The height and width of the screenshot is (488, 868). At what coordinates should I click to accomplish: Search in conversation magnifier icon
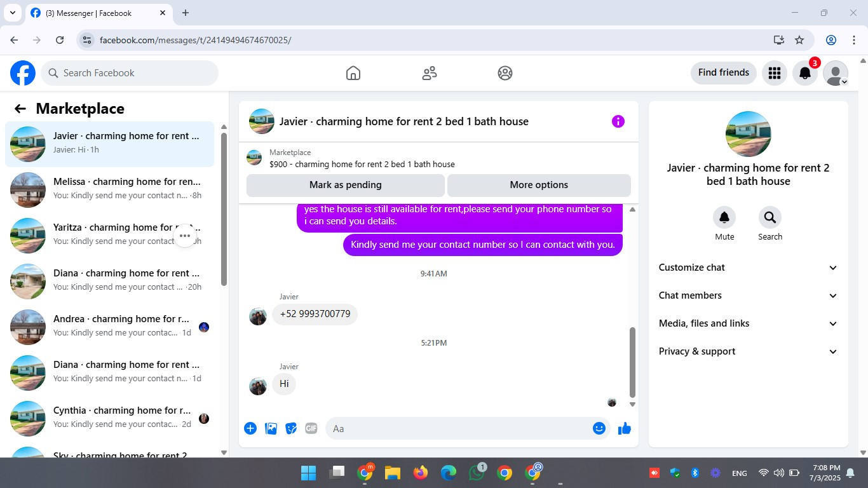click(x=770, y=217)
